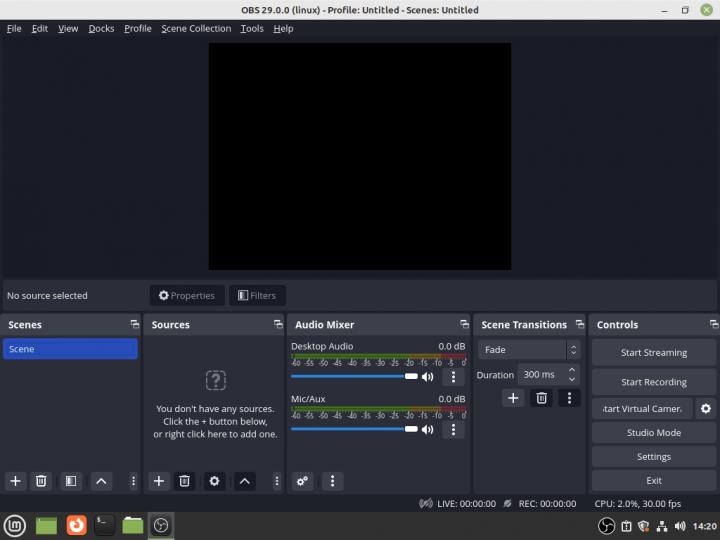This screenshot has width=720, height=540.
Task: Open Firefox from the taskbar
Action: point(76,525)
